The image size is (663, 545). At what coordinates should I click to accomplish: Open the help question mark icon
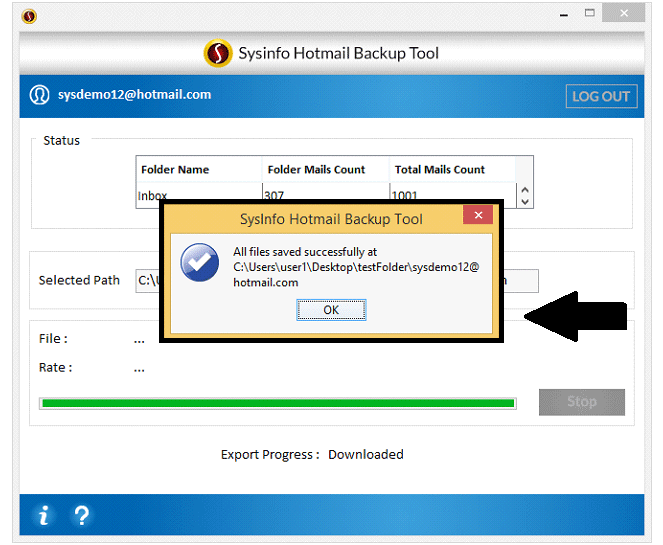[x=82, y=515]
